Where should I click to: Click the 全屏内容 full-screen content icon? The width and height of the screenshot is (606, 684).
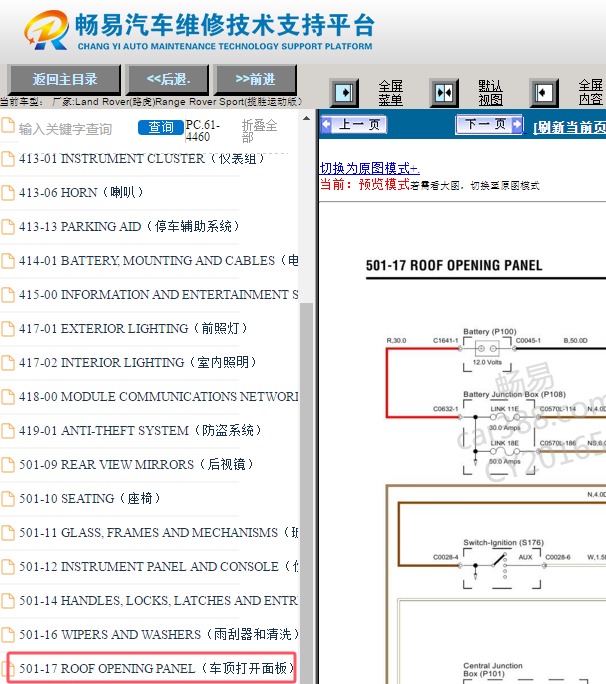tap(544, 92)
